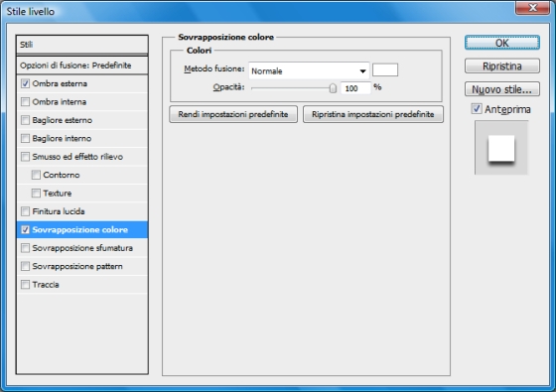556x392 pixels.
Task: Click the Opacità slider handle
Action: point(333,88)
